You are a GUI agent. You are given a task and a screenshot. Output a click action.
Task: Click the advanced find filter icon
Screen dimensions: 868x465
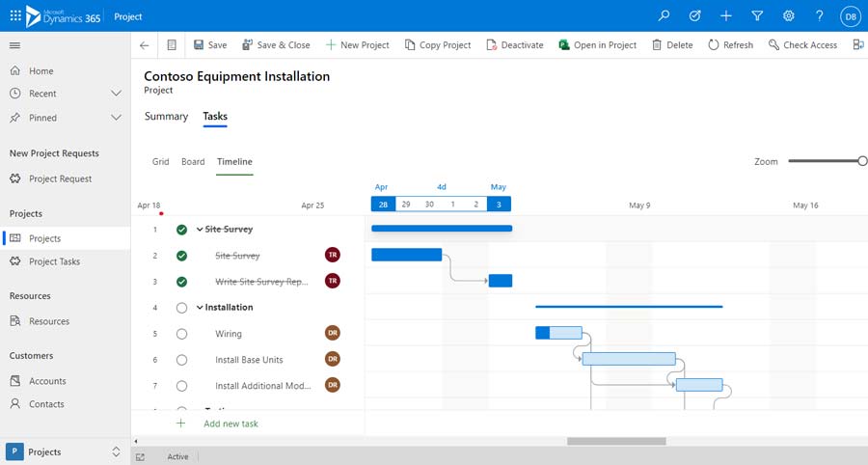coord(757,16)
